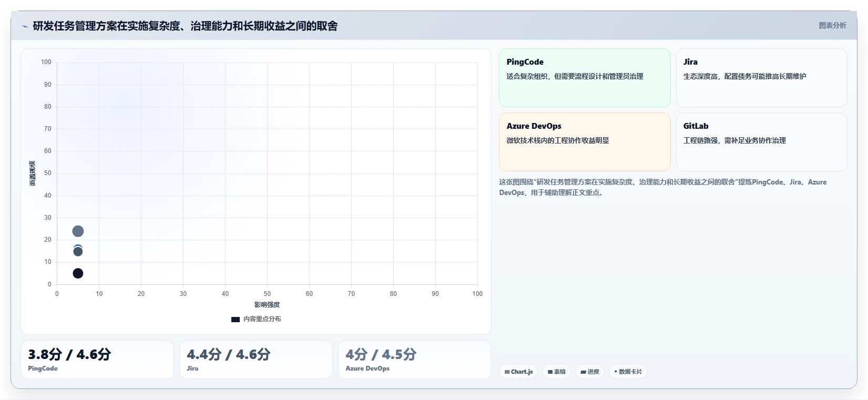Select the black scatter point nearest the axis
The image size is (868, 400).
coord(78,273)
